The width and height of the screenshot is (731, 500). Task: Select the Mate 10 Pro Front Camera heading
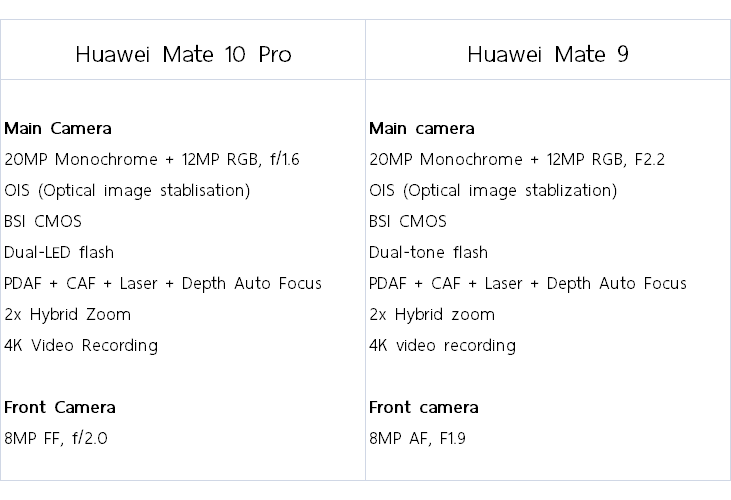tap(60, 407)
